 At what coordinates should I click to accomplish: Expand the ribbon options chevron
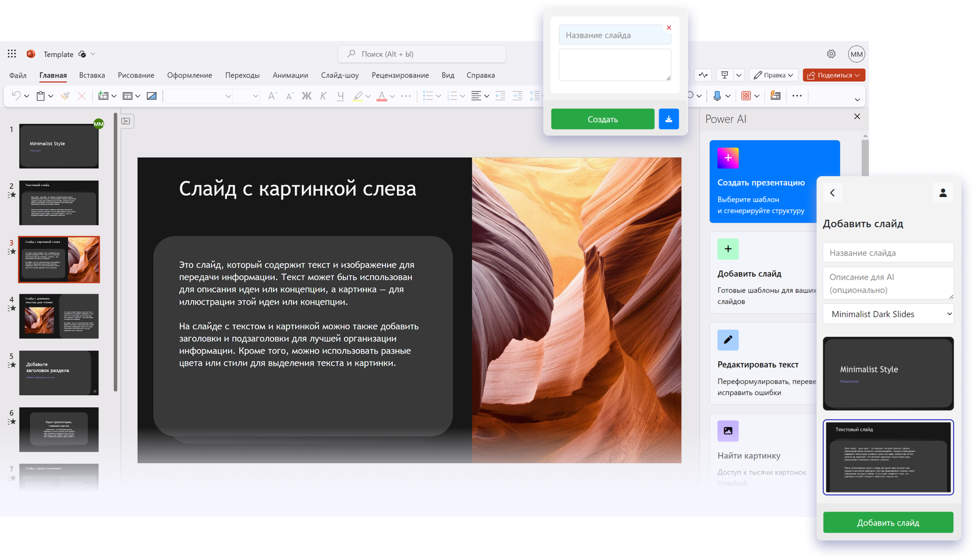pos(857,99)
